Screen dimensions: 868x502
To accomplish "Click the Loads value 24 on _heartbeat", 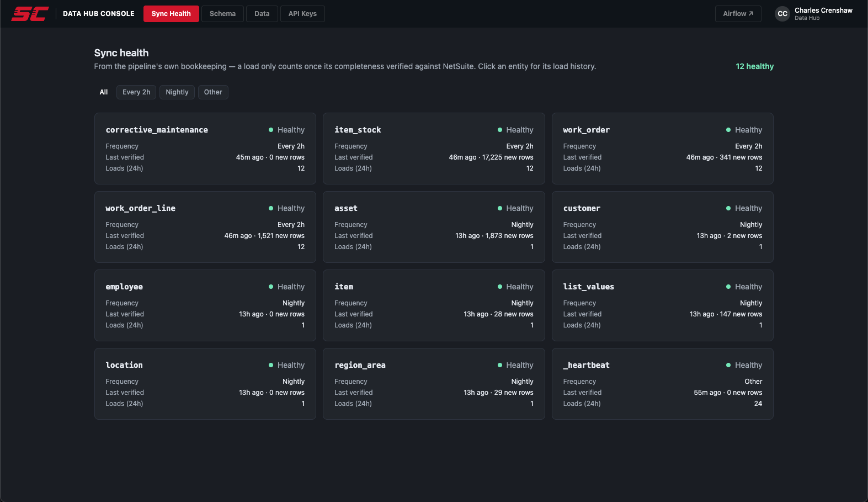I will click(758, 404).
